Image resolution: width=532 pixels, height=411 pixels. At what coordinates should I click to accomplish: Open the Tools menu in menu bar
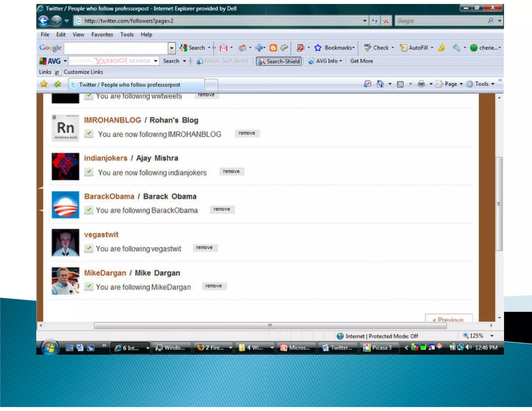pos(127,35)
